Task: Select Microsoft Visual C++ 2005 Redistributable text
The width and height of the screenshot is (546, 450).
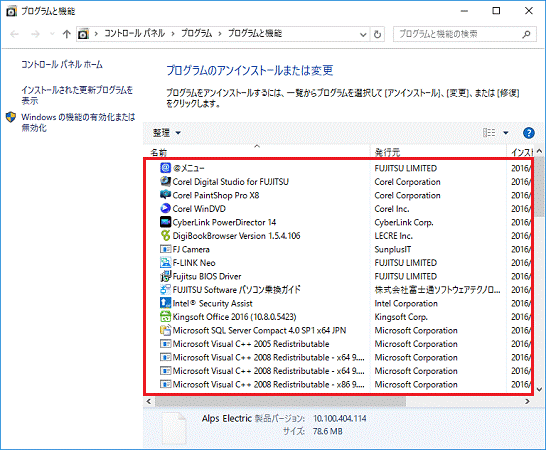Action: tap(251, 344)
